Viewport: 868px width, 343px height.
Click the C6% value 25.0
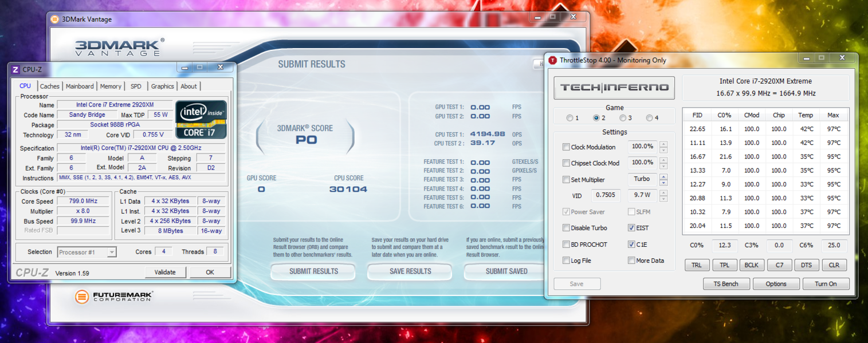point(834,246)
